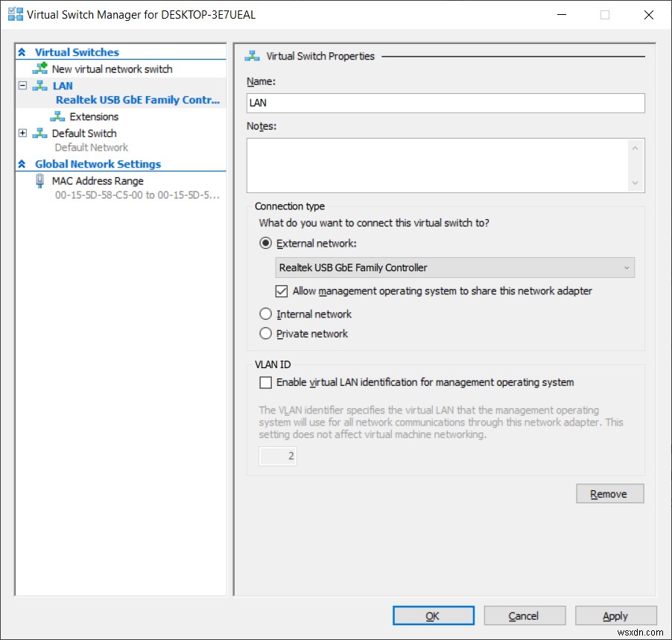Collapse the LAN switch tree node

22,86
